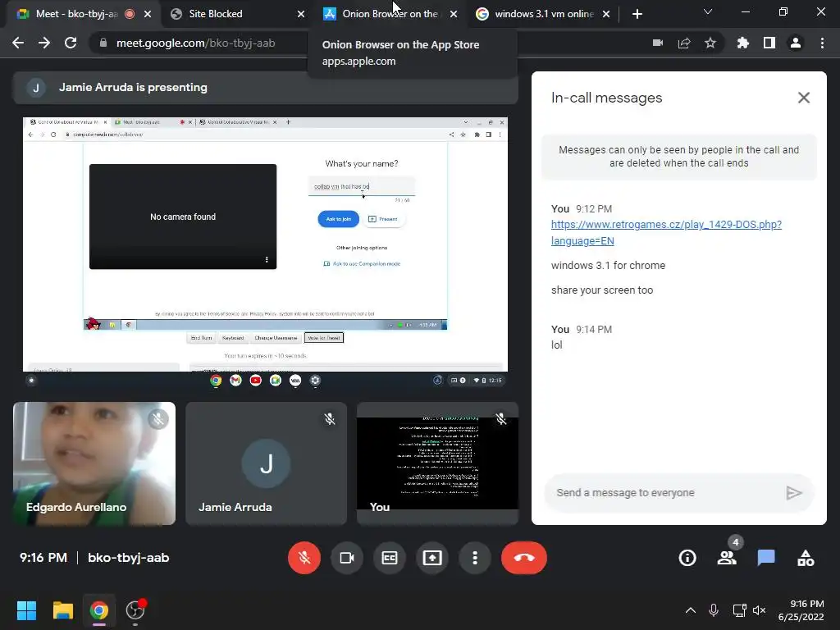Screen dimensions: 840x630
Task: Open the taskbar clock and date
Action: 801,610
